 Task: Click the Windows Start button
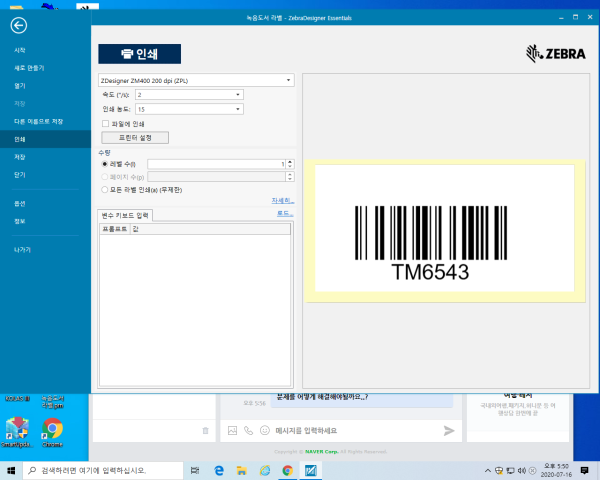click(11, 470)
